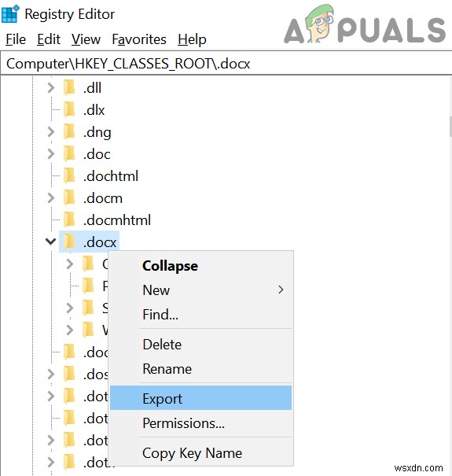This screenshot has height=476, width=452.
Task: Expand the .doc key
Action: click(x=51, y=154)
